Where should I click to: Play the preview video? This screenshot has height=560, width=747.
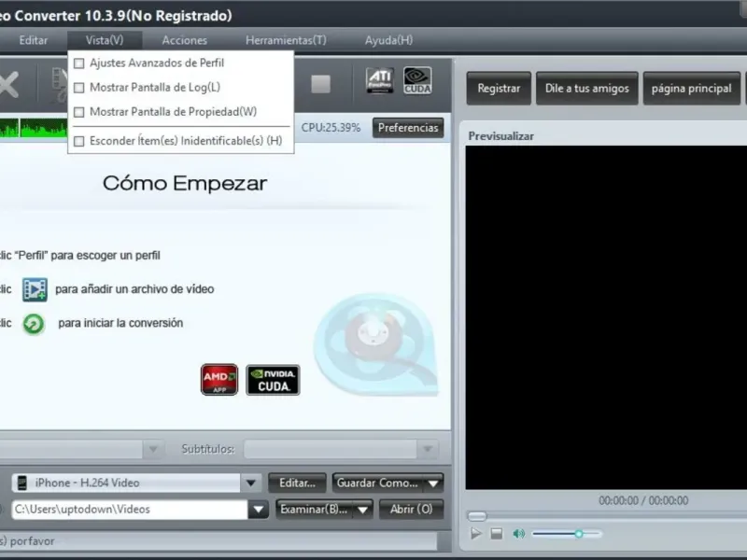tap(476, 533)
